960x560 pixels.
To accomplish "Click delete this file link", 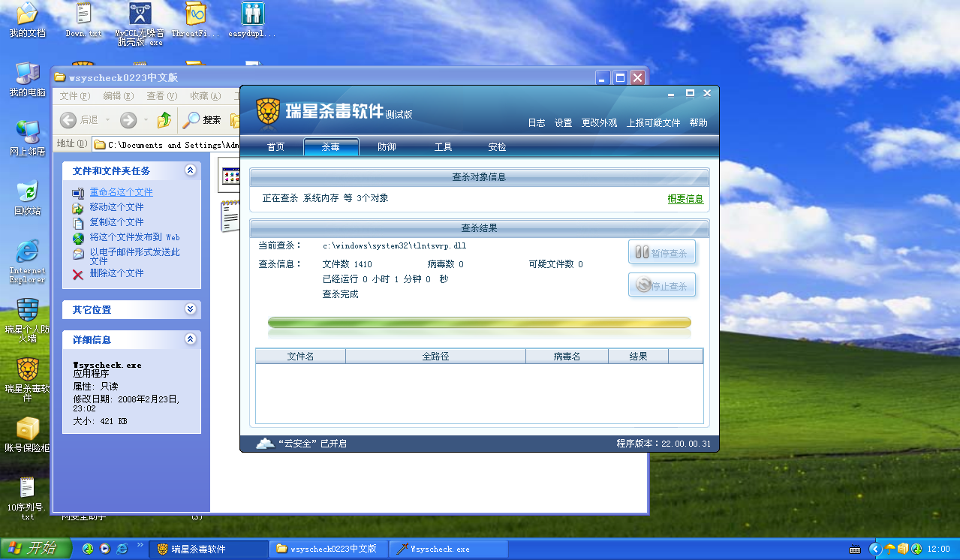I will [116, 273].
